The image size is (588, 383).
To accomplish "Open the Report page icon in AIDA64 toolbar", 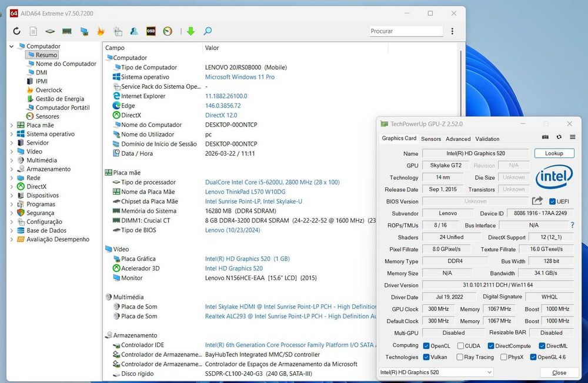I will [x=34, y=31].
